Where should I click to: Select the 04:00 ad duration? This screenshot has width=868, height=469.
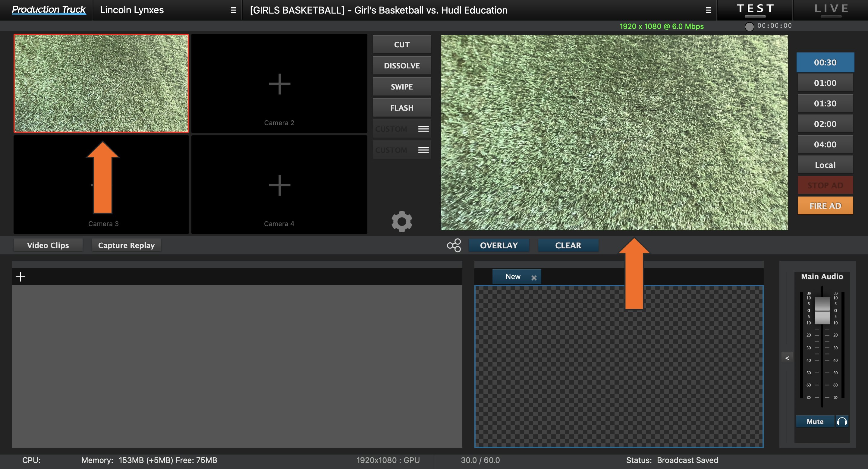point(825,145)
